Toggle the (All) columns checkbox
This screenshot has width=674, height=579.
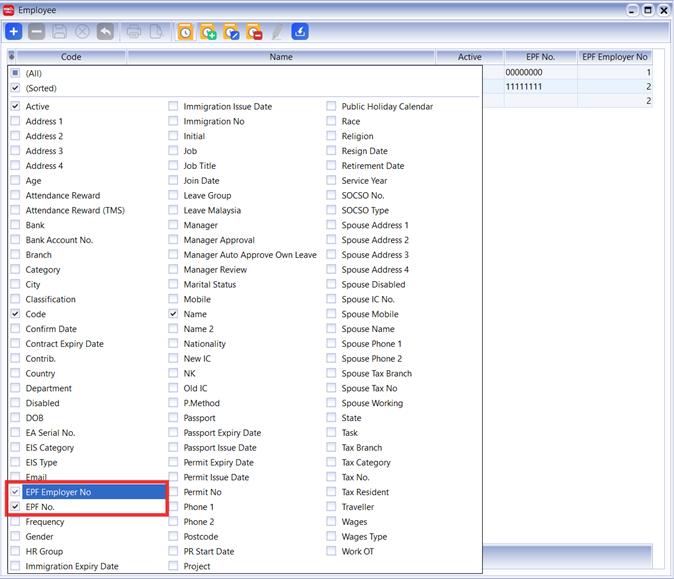[x=15, y=73]
